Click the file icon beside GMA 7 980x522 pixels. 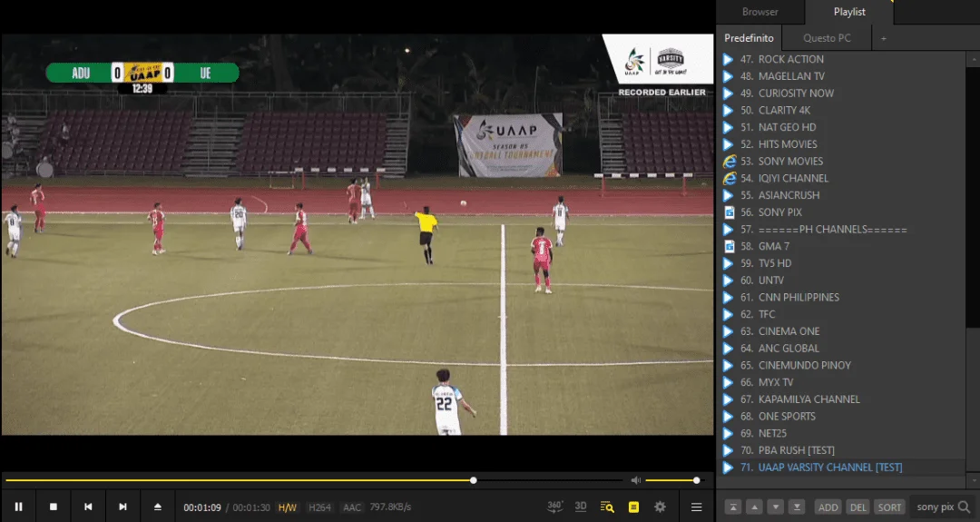click(729, 246)
